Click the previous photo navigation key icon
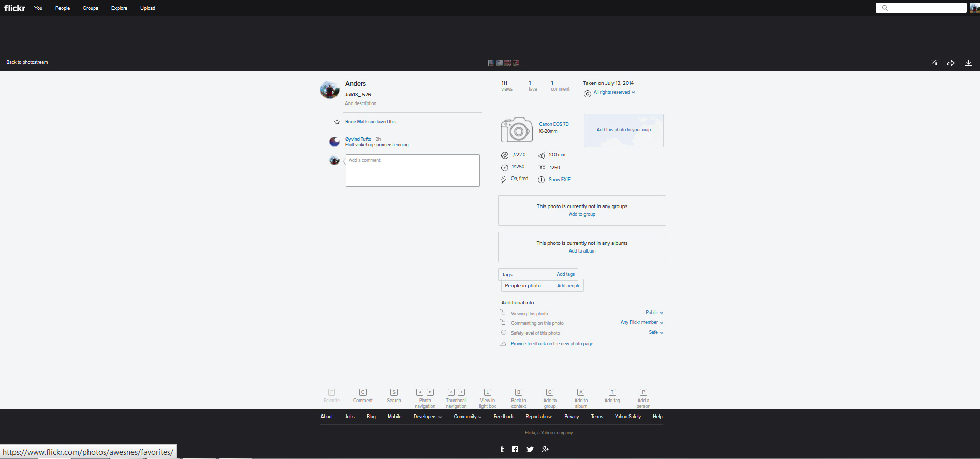This screenshot has height=459, width=980. 420,392
